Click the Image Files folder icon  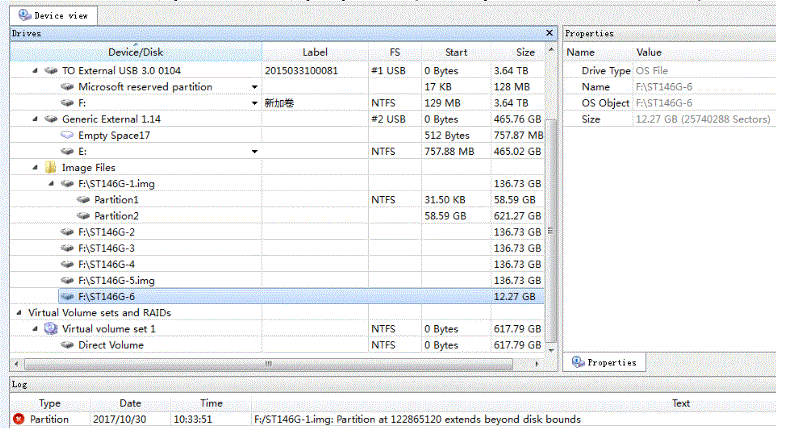tap(50, 168)
